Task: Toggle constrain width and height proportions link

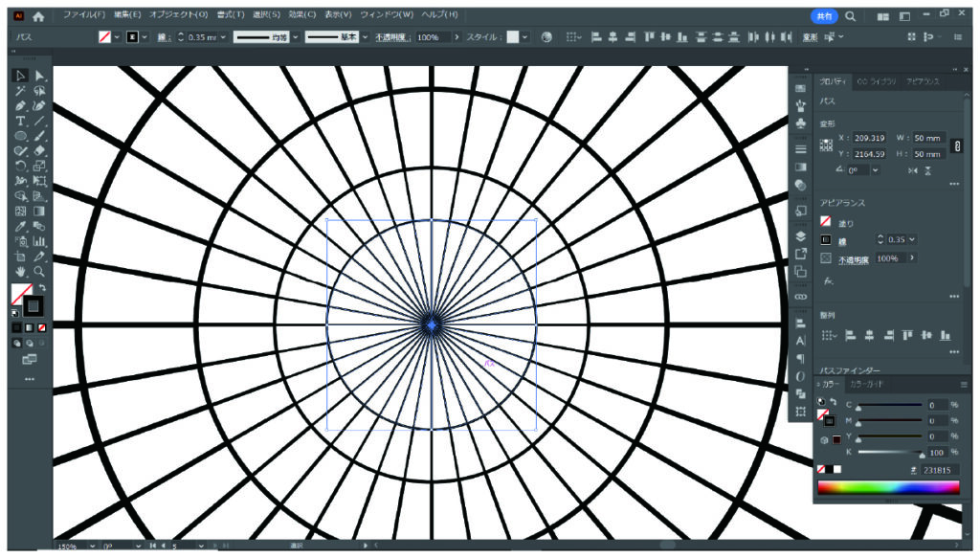Action: [957, 146]
